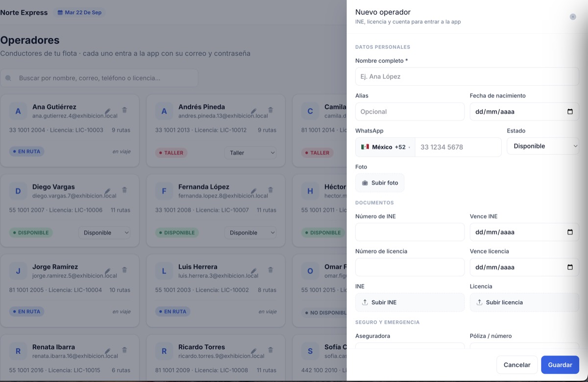
Task: Click the pencil icon on Jorge Ramírez card
Action: (107, 270)
